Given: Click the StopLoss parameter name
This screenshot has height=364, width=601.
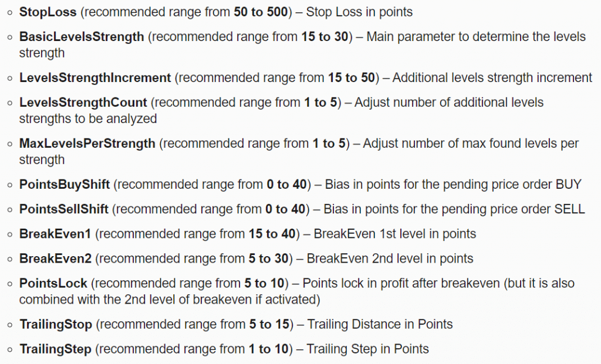Looking at the screenshot, I should pyautogui.click(x=48, y=12).
